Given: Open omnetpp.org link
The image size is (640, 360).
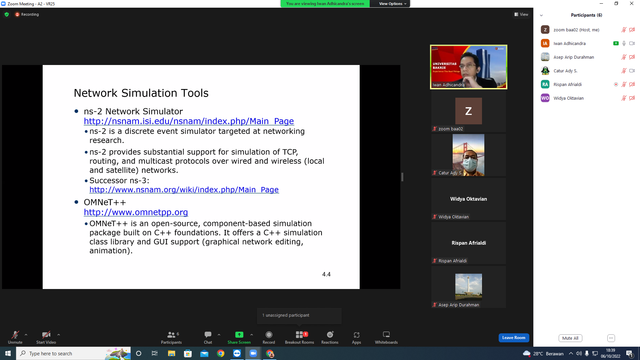Looking at the screenshot, I should tap(136, 212).
